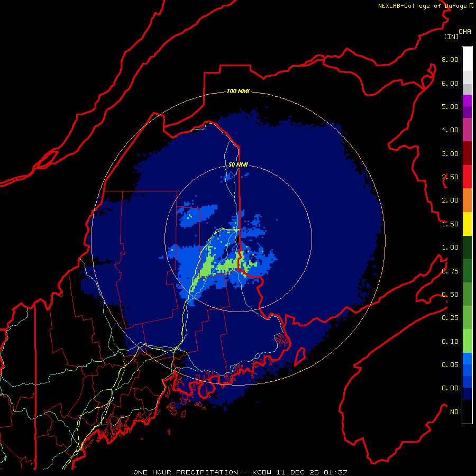Click the 0.25 legend value
The height and width of the screenshot is (476, 476).
click(x=450, y=318)
